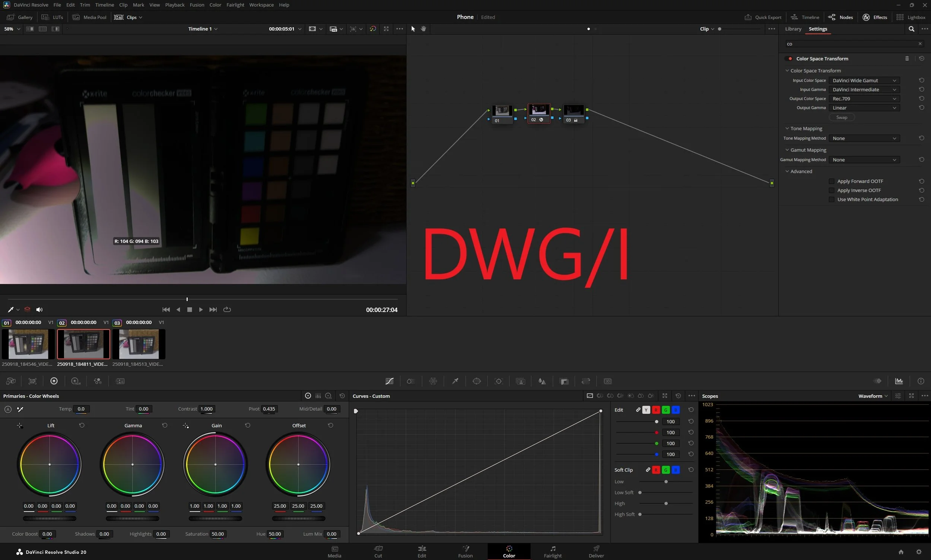Open the Qualifier eyedropper palette
This screenshot has height=560, width=931.
pos(455,381)
